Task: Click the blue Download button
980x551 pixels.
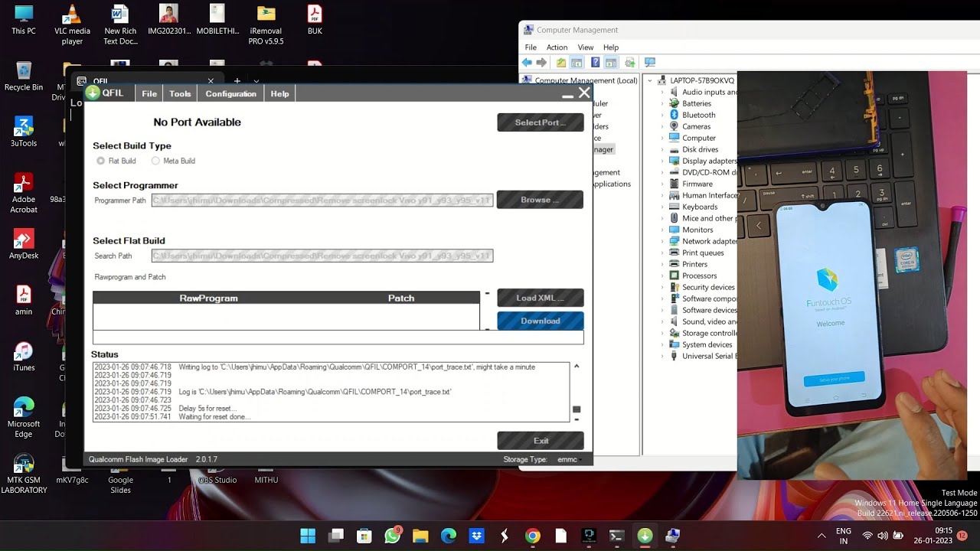Action: click(540, 321)
